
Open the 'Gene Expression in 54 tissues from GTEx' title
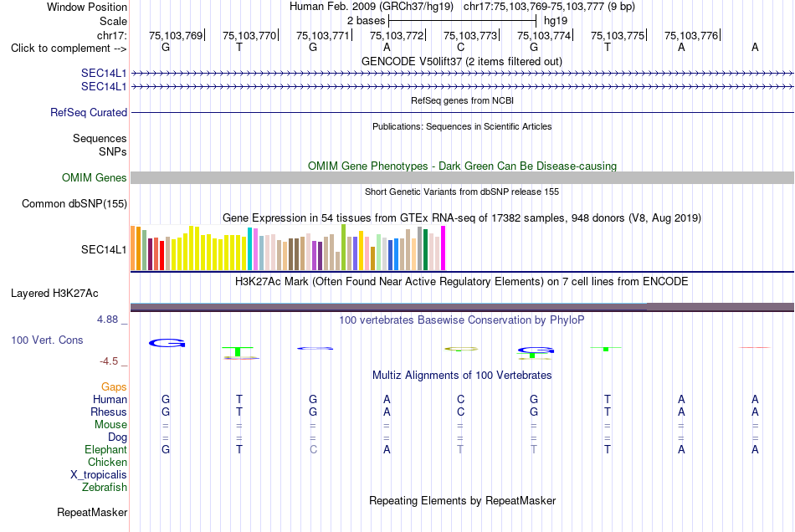462,217
